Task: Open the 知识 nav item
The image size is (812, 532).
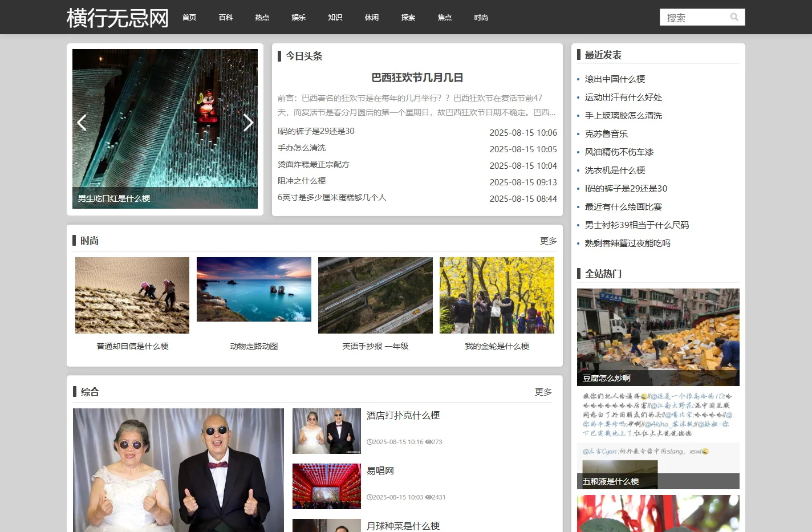Action: tap(335, 18)
